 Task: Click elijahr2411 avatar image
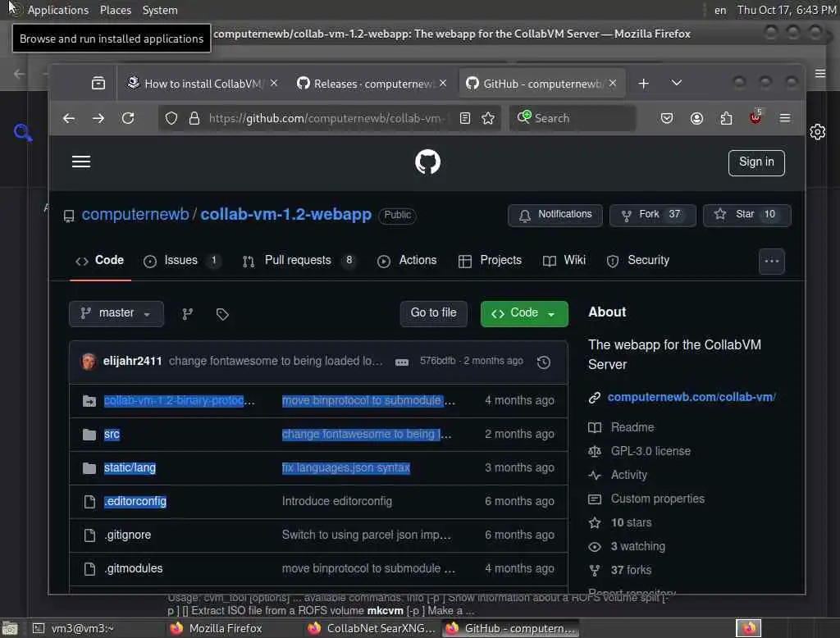[89, 362]
